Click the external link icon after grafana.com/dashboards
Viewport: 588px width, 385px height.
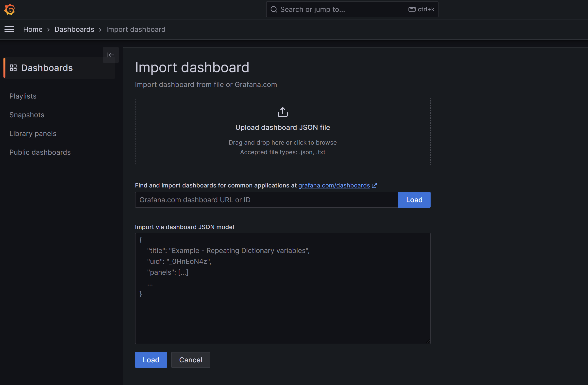(x=374, y=185)
